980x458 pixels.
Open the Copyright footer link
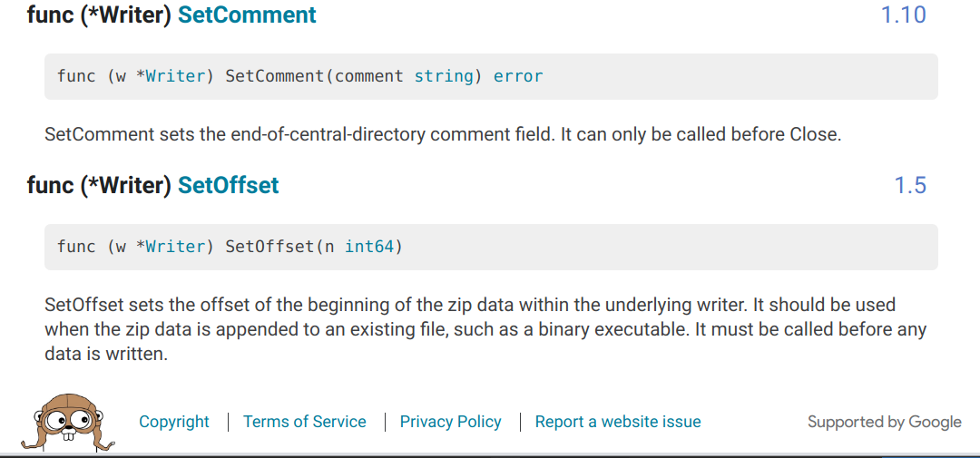tap(173, 422)
